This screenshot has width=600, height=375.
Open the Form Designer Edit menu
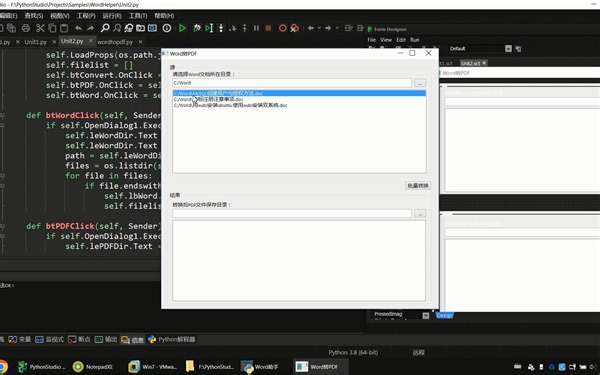pyautogui.click(x=401, y=40)
